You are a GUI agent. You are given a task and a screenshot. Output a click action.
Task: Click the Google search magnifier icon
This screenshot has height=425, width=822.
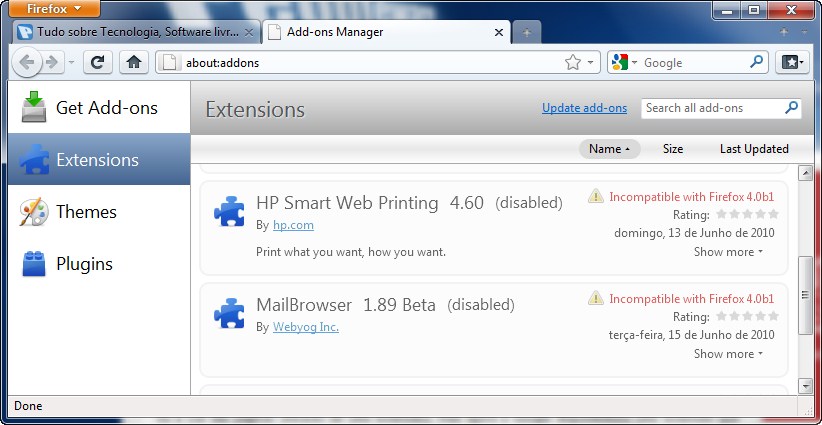[756, 62]
